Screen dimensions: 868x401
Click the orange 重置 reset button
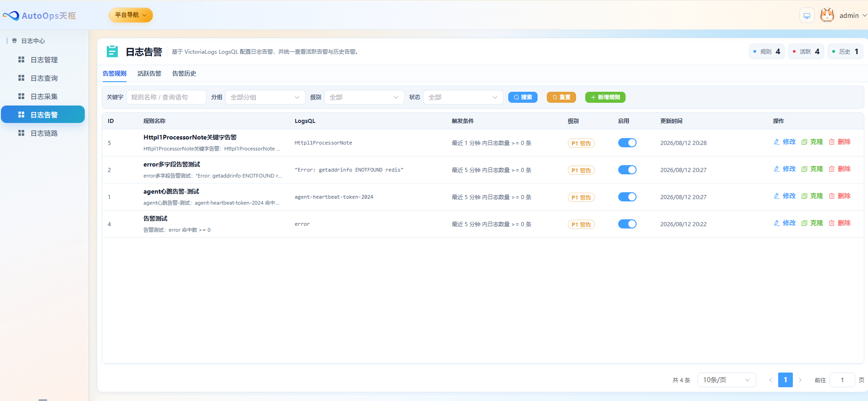(x=561, y=97)
